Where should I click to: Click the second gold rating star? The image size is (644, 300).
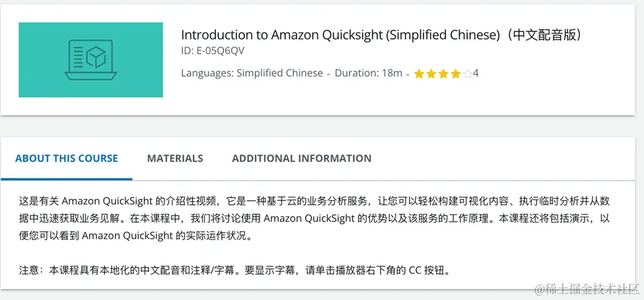pos(431,74)
